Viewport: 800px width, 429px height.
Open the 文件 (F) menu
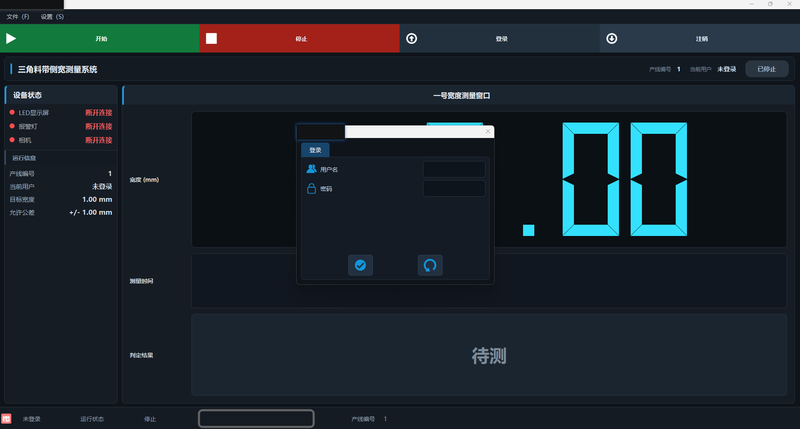pyautogui.click(x=18, y=17)
